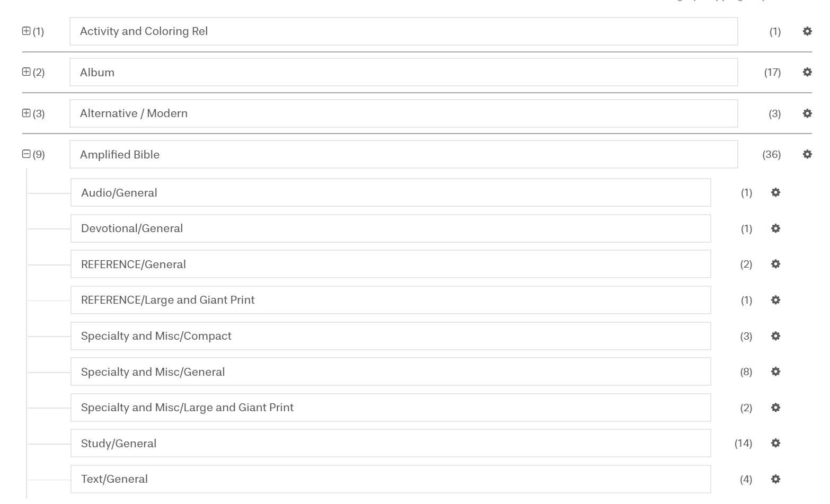Click the Specialty and Misc/Large and Giant Print field
Image resolution: width=830 pixels, height=504 pixels.
390,408
